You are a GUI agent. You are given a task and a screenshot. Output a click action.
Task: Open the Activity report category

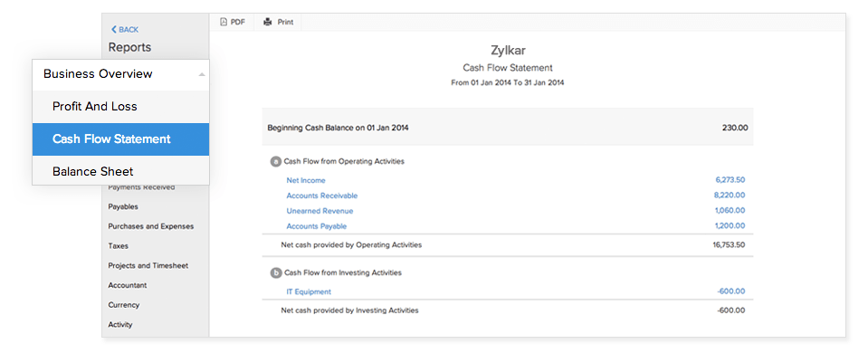coord(120,325)
